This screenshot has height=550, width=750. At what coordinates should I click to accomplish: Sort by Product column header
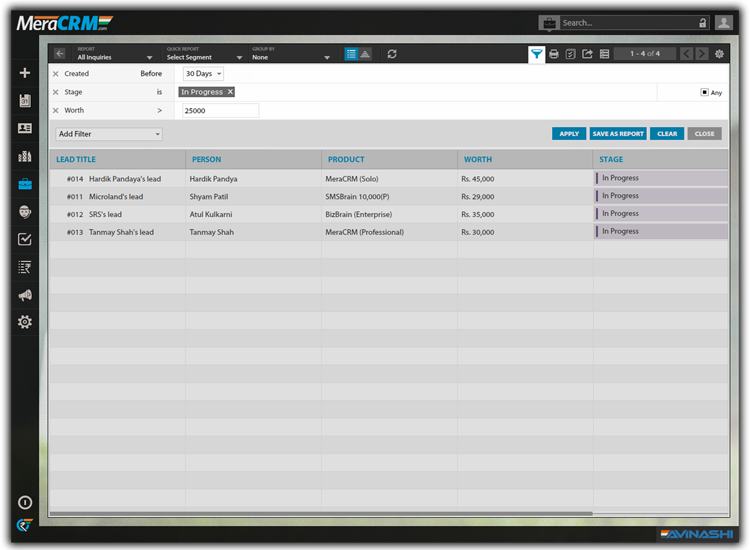[346, 159]
